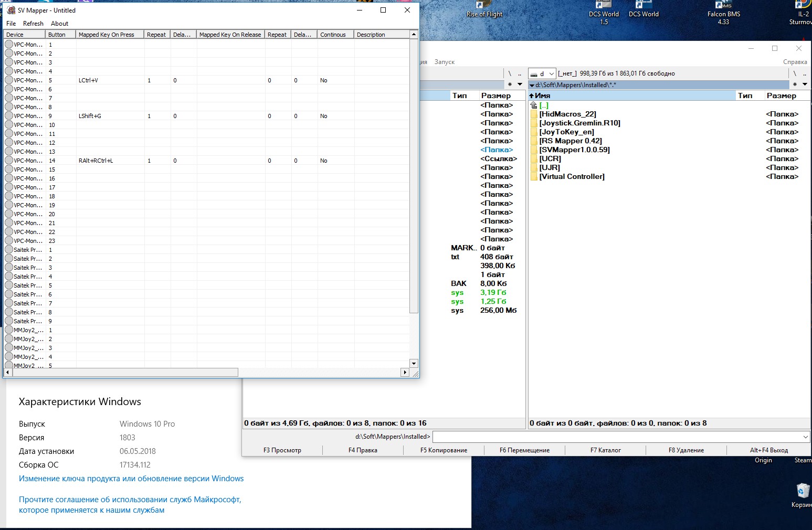Screen dimensions: 812x530
Task: Click the VPC-Mon button 5 indicator circle
Action: [x=9, y=80]
